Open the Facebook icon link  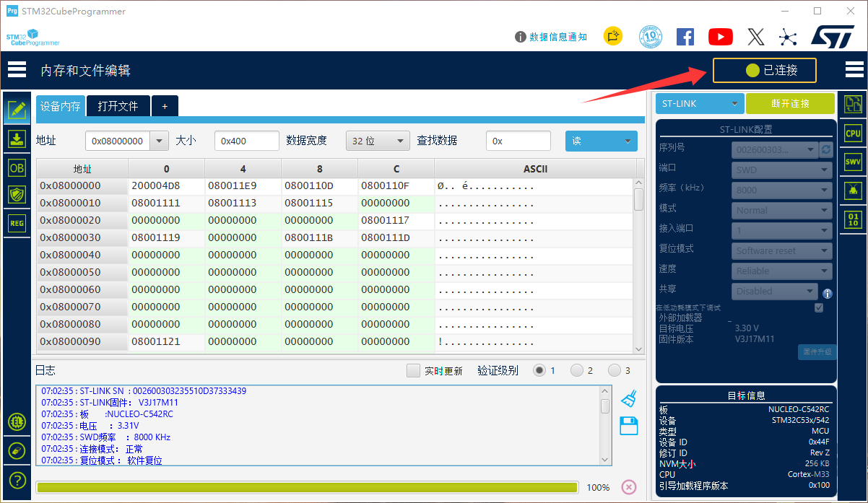[685, 37]
